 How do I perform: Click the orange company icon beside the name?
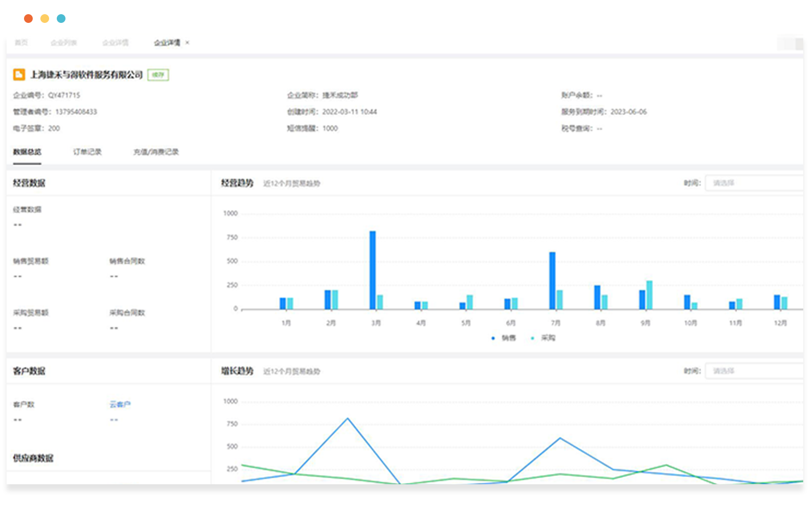(x=19, y=75)
